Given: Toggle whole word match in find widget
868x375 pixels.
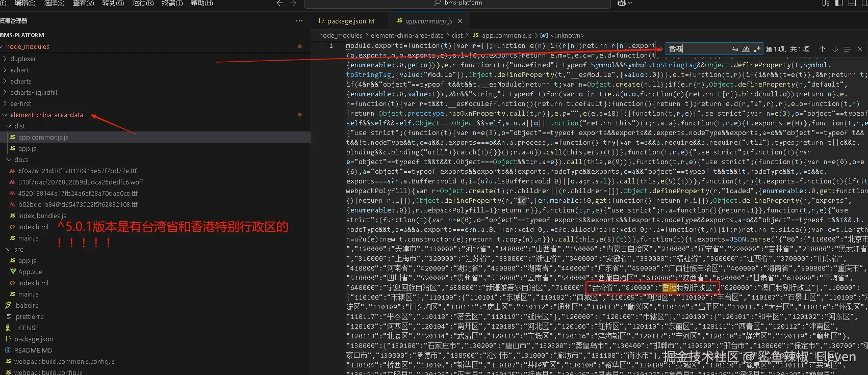Looking at the screenshot, I should (746, 49).
